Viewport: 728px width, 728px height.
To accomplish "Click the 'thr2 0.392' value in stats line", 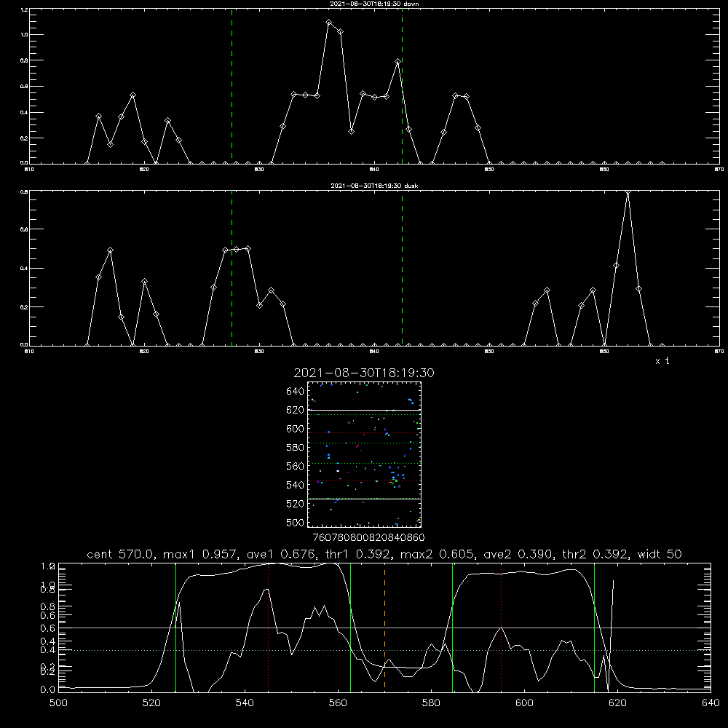I will 596,554.
